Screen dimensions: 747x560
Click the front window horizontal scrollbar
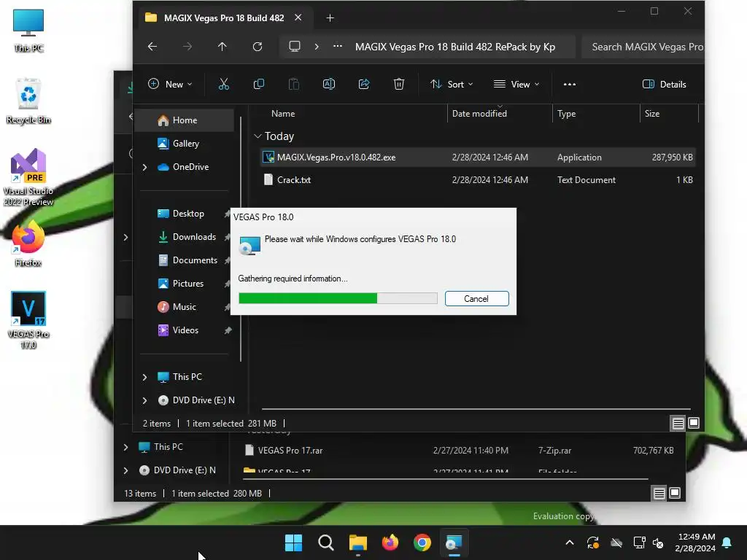tap(476, 409)
